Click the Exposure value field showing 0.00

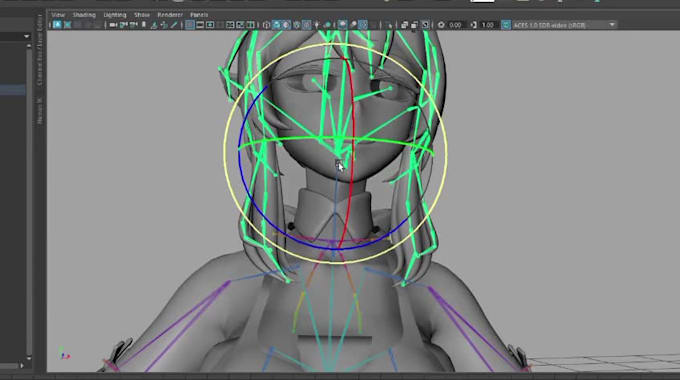(x=456, y=25)
